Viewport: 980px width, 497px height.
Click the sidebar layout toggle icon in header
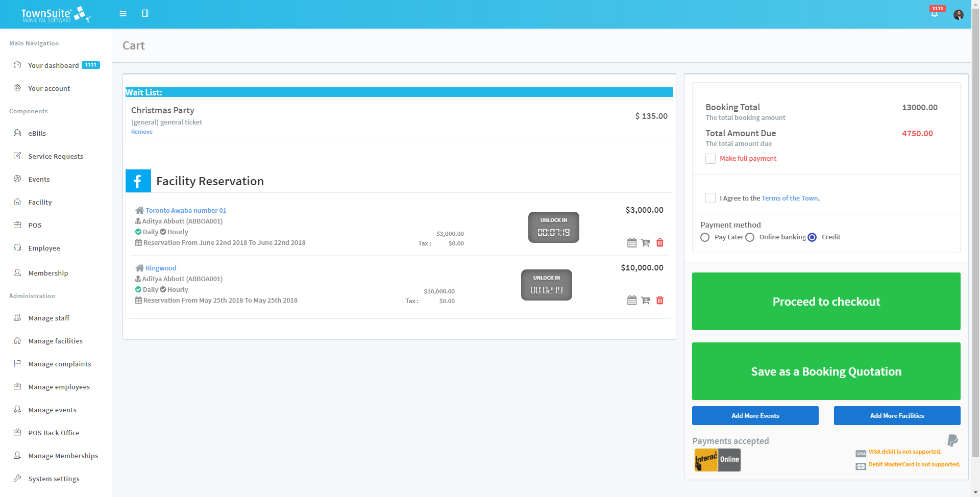coord(145,13)
